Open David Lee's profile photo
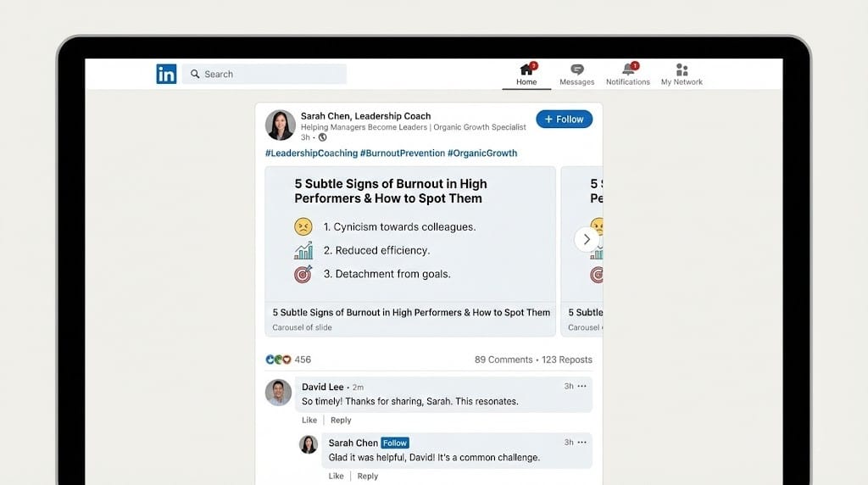 click(278, 393)
